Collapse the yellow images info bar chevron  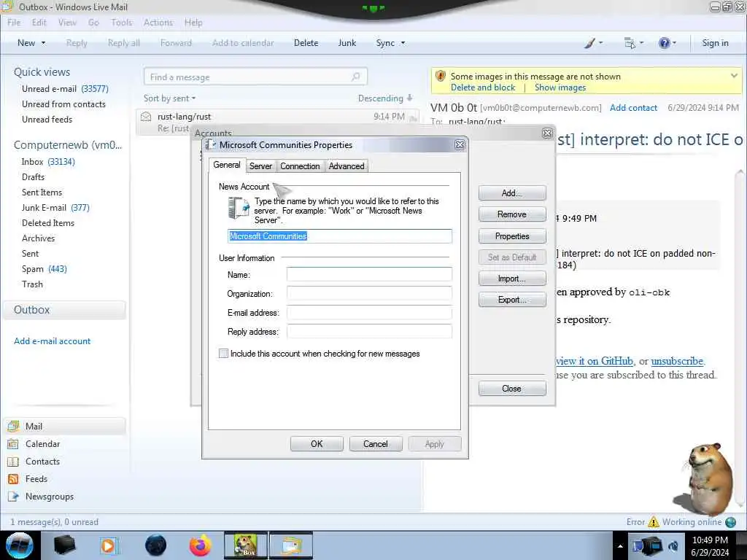(734, 76)
